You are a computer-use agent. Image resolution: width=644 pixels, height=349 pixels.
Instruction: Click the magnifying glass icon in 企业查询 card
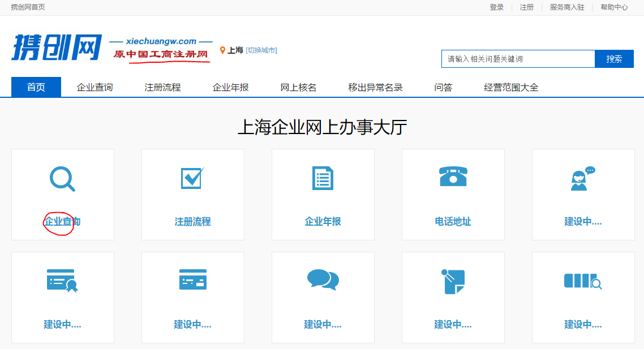[x=62, y=179]
